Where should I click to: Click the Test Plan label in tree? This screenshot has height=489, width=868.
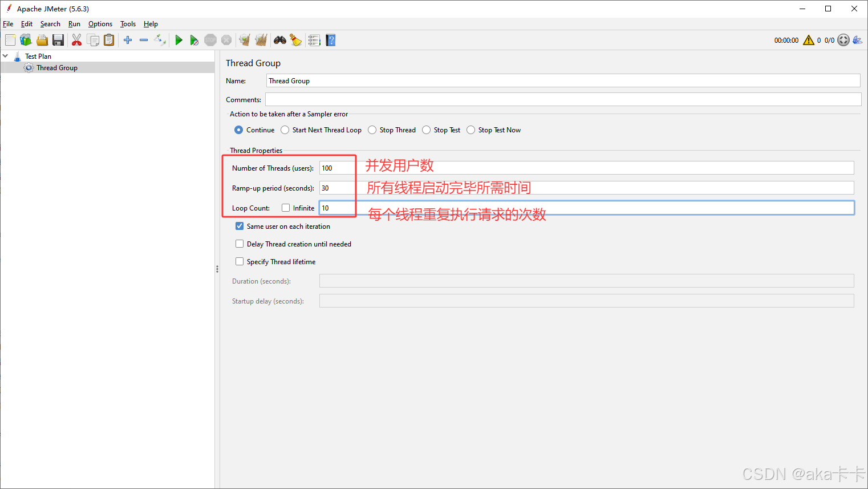(x=38, y=56)
